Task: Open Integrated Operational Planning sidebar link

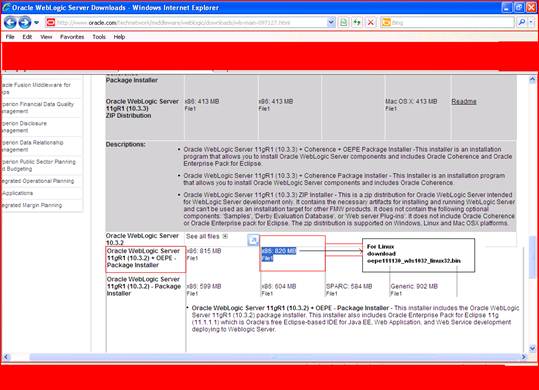Action: pyautogui.click(x=38, y=181)
